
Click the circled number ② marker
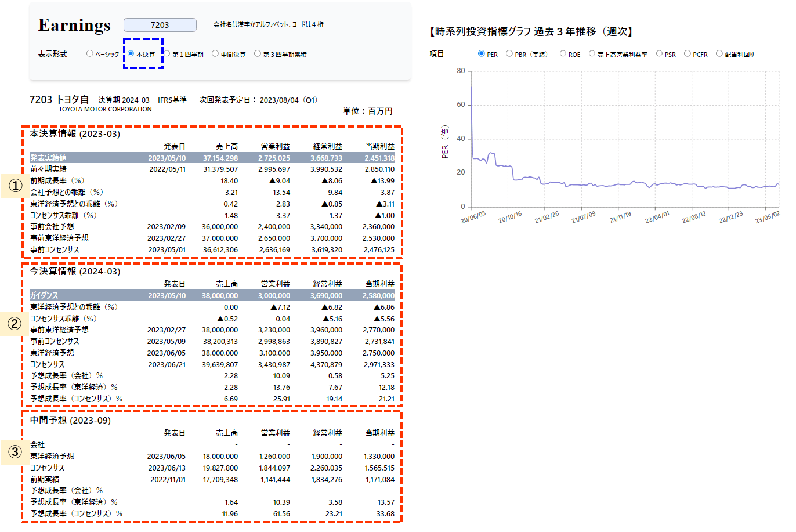pyautogui.click(x=15, y=323)
